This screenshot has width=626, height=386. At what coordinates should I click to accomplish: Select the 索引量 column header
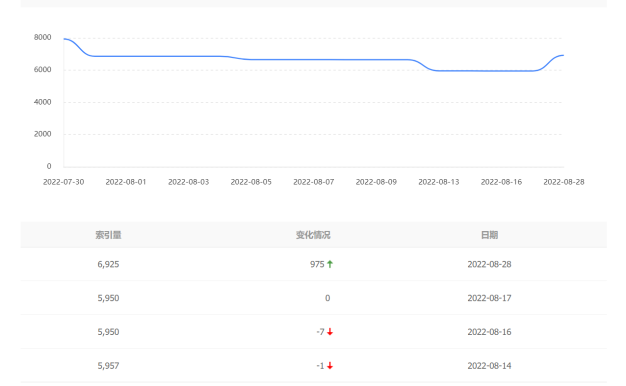coord(108,235)
